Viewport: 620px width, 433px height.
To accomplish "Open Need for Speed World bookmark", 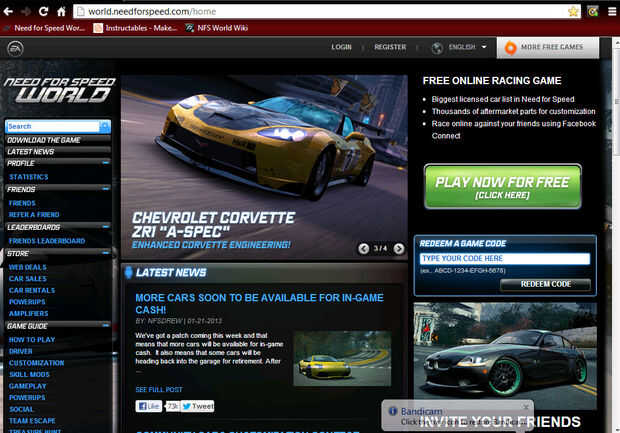I will tap(44, 28).
